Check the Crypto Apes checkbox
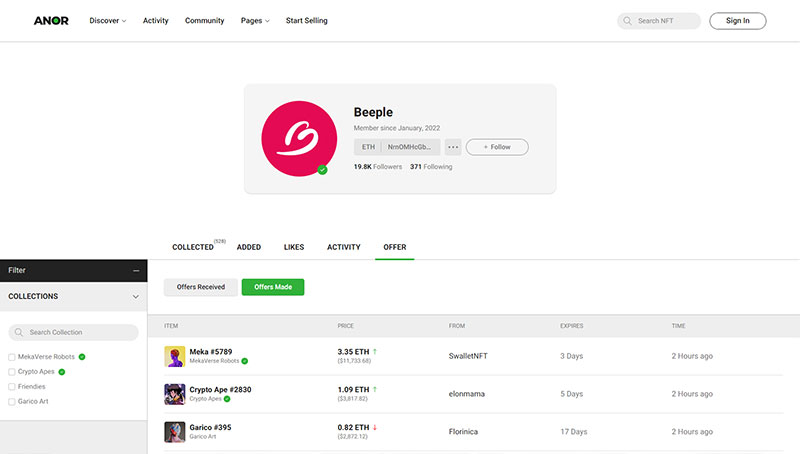This screenshot has width=800, height=454. tap(12, 372)
